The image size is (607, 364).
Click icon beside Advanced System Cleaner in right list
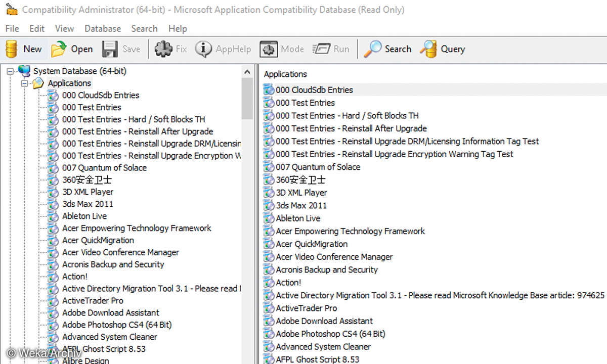[x=269, y=347]
